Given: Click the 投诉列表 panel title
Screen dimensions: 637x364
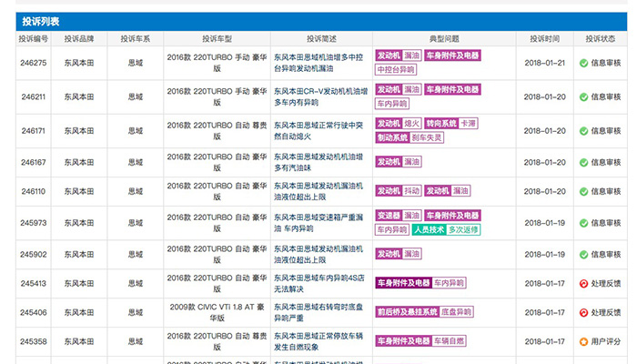Looking at the screenshot, I should coord(41,22).
